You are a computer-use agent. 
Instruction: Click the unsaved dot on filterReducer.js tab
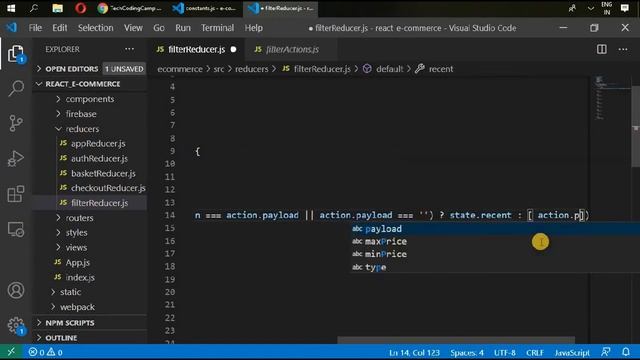(x=233, y=49)
